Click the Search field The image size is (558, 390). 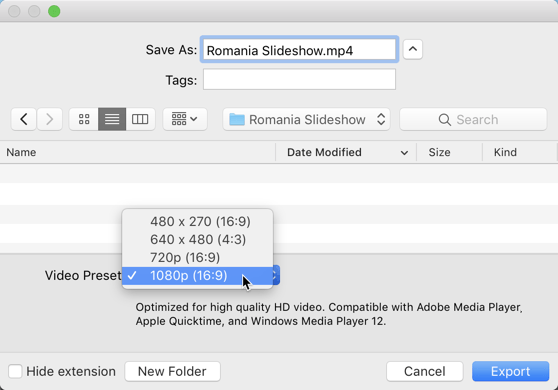point(473,119)
